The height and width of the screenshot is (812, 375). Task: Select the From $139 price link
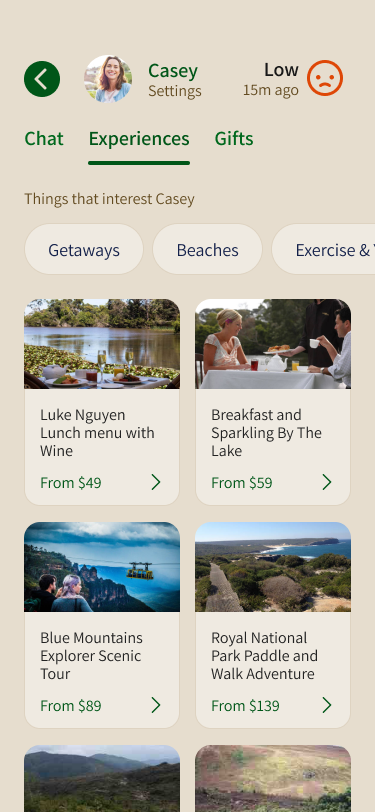pos(245,706)
